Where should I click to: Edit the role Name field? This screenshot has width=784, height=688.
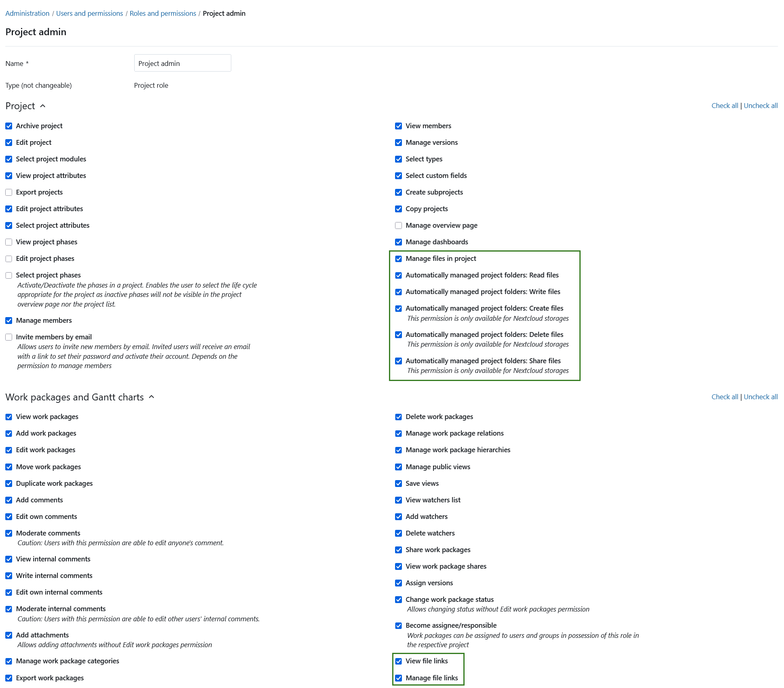(182, 63)
